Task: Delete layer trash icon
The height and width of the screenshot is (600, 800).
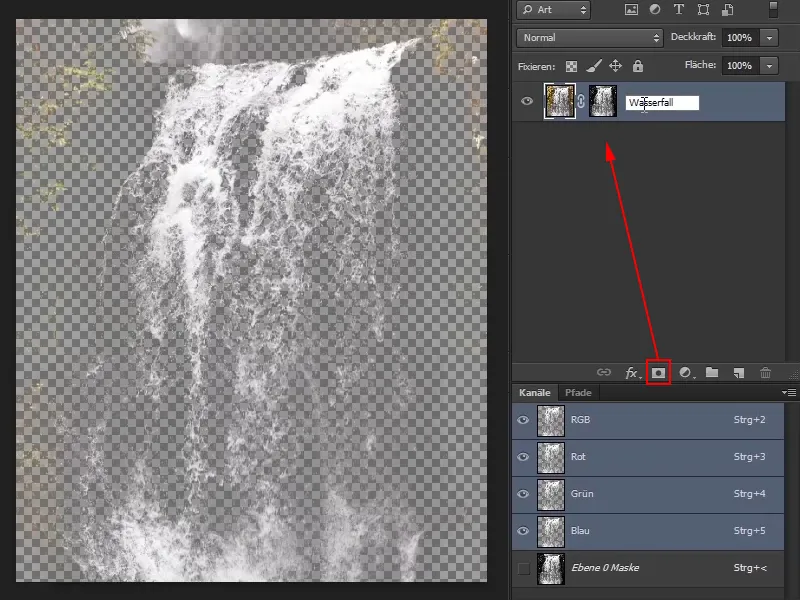Action: pyautogui.click(x=765, y=373)
